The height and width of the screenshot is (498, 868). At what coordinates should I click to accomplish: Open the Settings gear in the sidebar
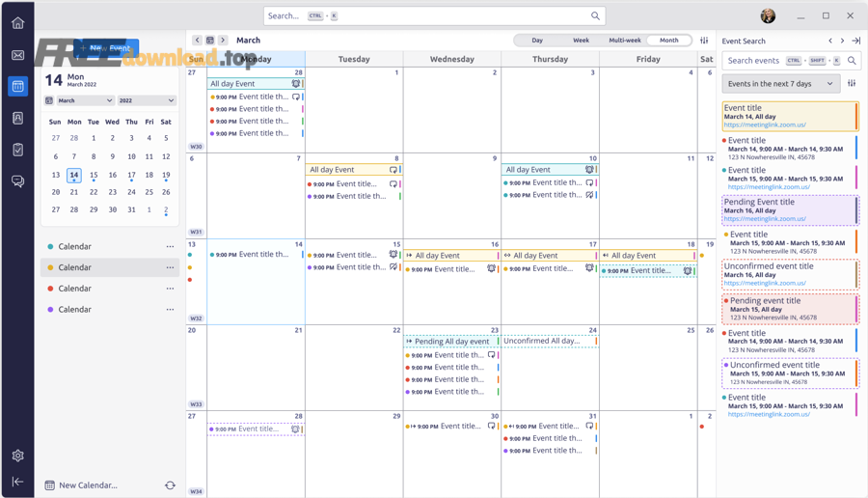pos(17,456)
